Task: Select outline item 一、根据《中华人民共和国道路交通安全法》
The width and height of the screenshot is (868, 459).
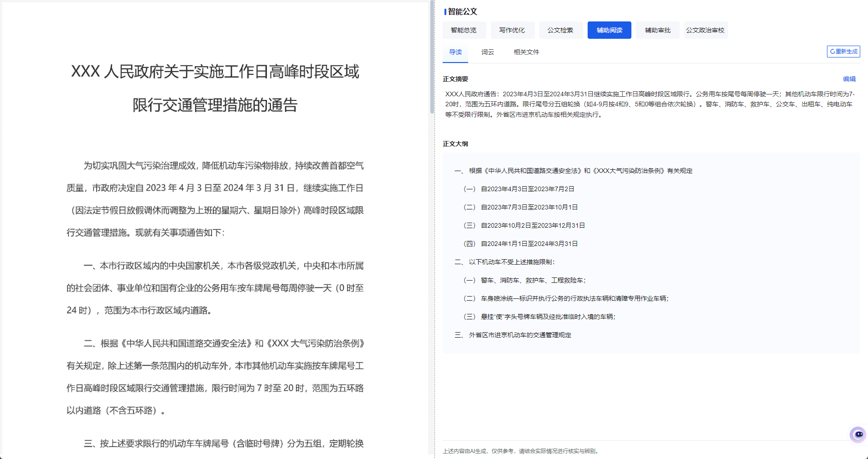Action: tap(573, 171)
